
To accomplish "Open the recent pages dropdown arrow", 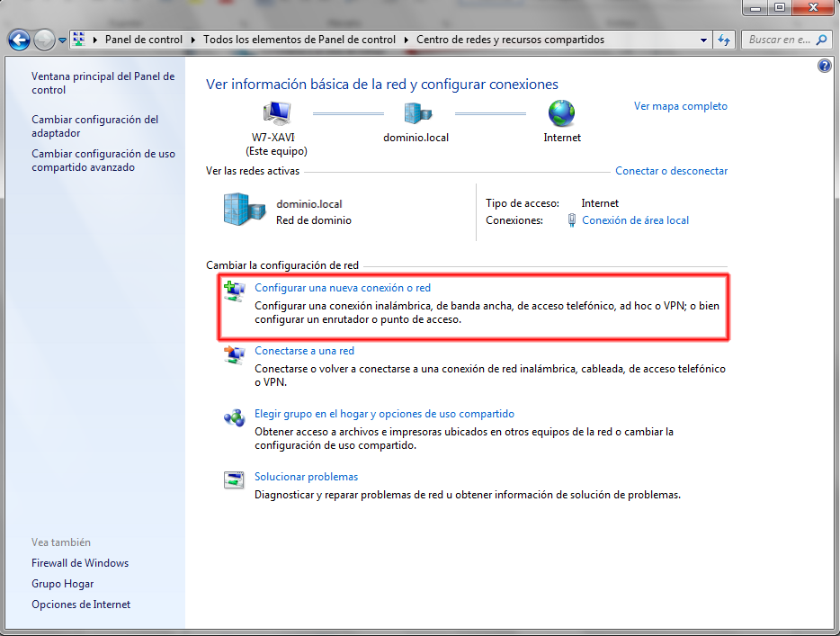I will tap(62, 40).
